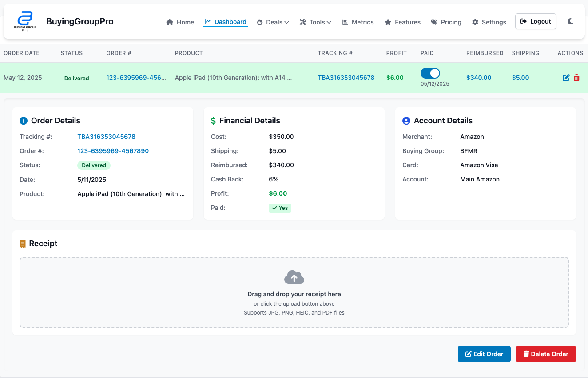Click the Reimbursed column header

tap(485, 53)
